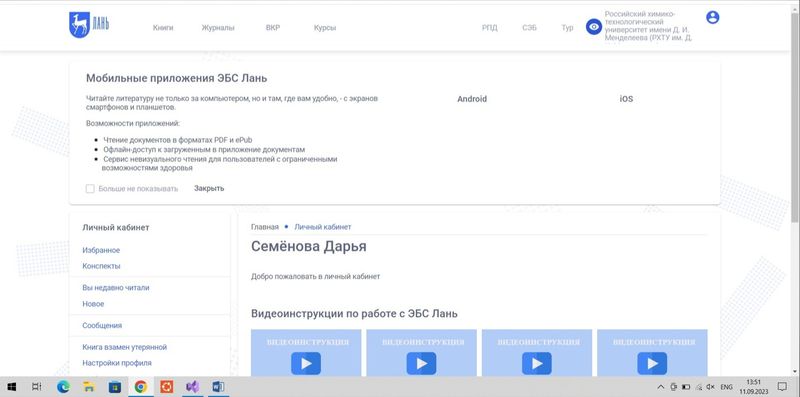The height and width of the screenshot is (397, 800).
Task: Open the Книги menu
Action: pos(163,28)
